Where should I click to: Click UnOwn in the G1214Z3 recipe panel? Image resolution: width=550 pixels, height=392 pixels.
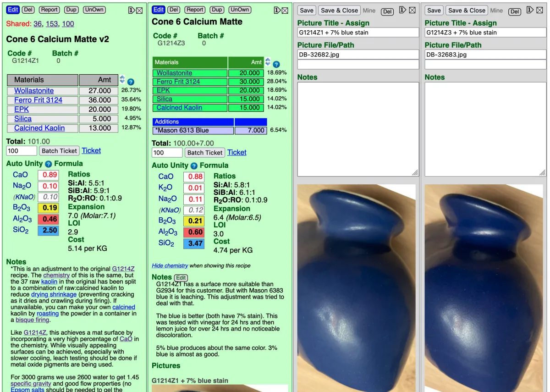tap(240, 10)
